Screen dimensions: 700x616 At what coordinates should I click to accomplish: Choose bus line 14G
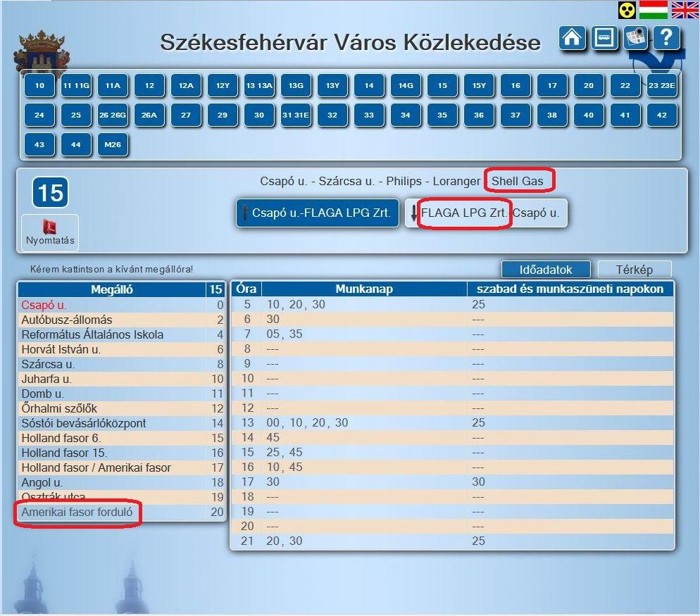406,85
